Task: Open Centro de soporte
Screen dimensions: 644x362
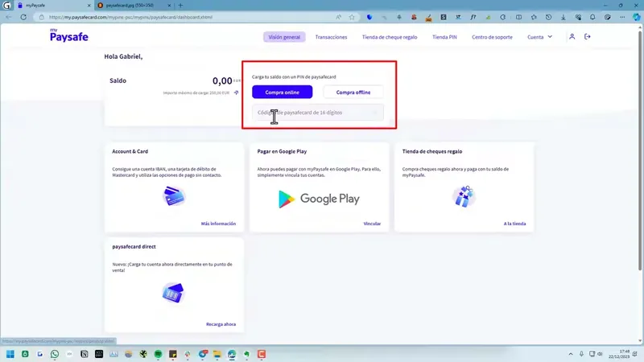Action: [x=492, y=37]
